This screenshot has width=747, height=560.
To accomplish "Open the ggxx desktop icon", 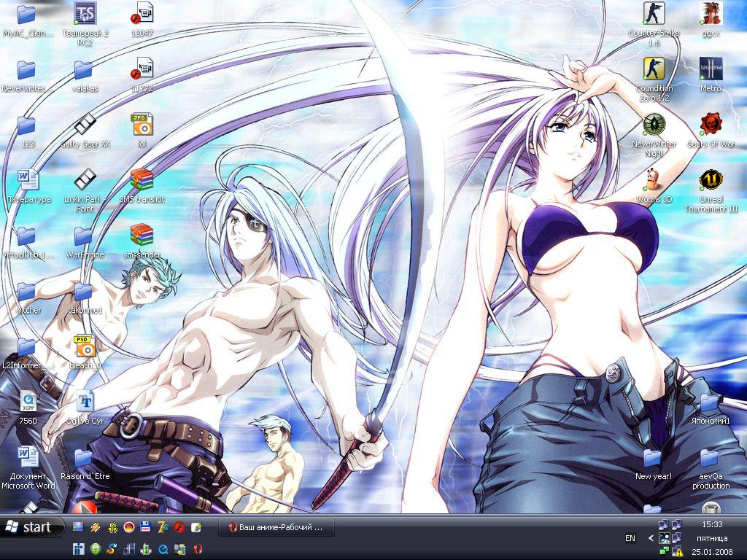I will point(711,20).
